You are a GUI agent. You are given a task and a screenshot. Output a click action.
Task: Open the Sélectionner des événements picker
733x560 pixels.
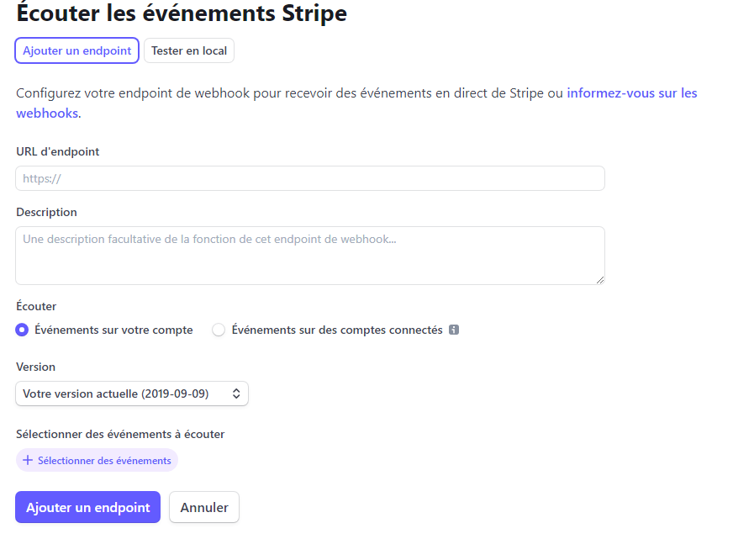[x=97, y=460]
